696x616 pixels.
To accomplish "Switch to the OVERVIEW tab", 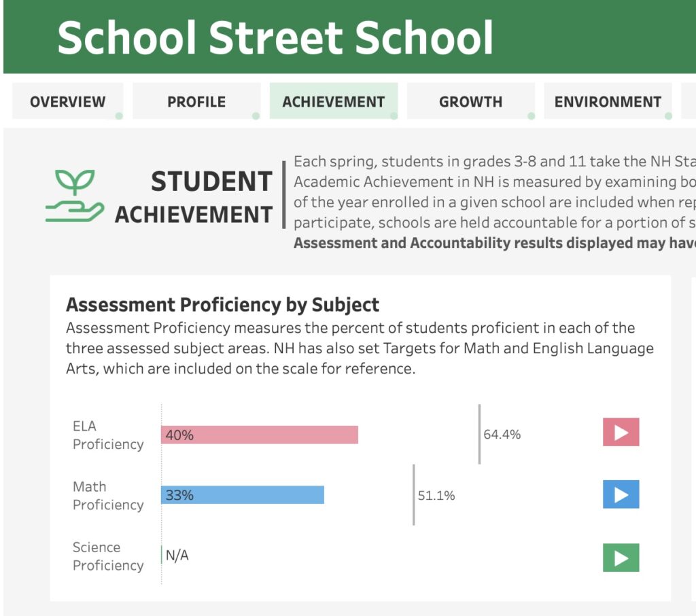I will coord(67,101).
